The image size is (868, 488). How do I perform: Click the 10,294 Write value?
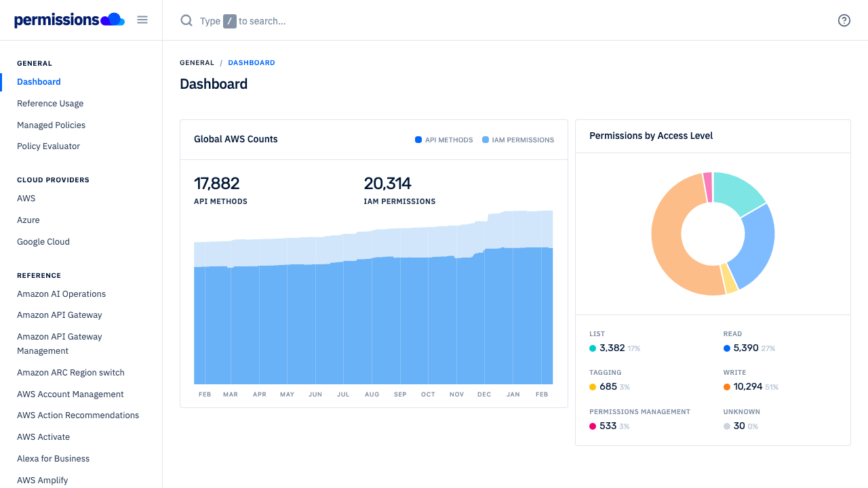coord(748,386)
